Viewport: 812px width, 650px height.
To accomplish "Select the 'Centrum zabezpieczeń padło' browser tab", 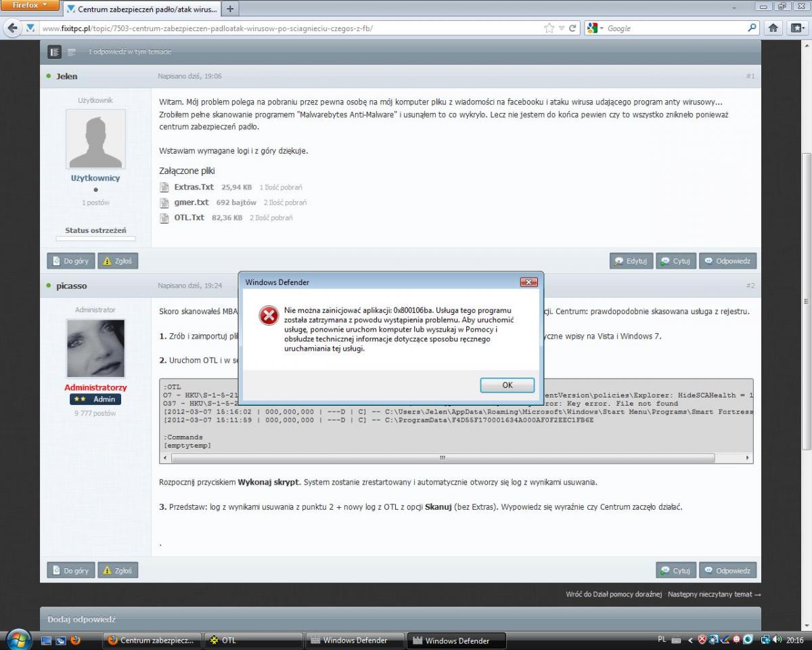I will [x=142, y=9].
